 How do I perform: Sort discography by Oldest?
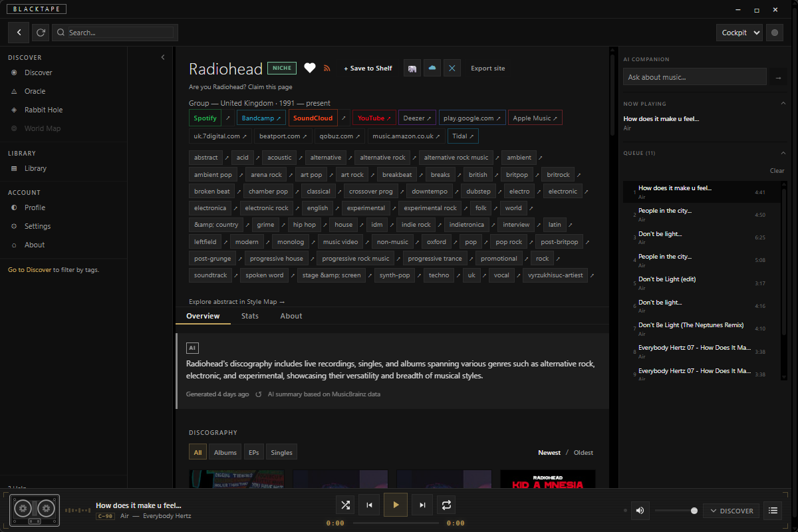(x=583, y=452)
